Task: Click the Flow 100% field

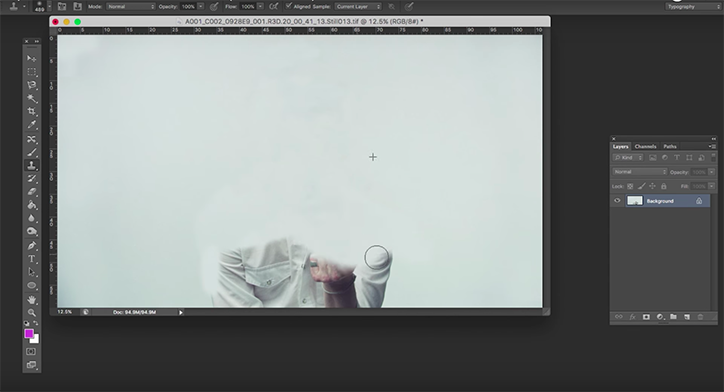Action: click(x=248, y=6)
